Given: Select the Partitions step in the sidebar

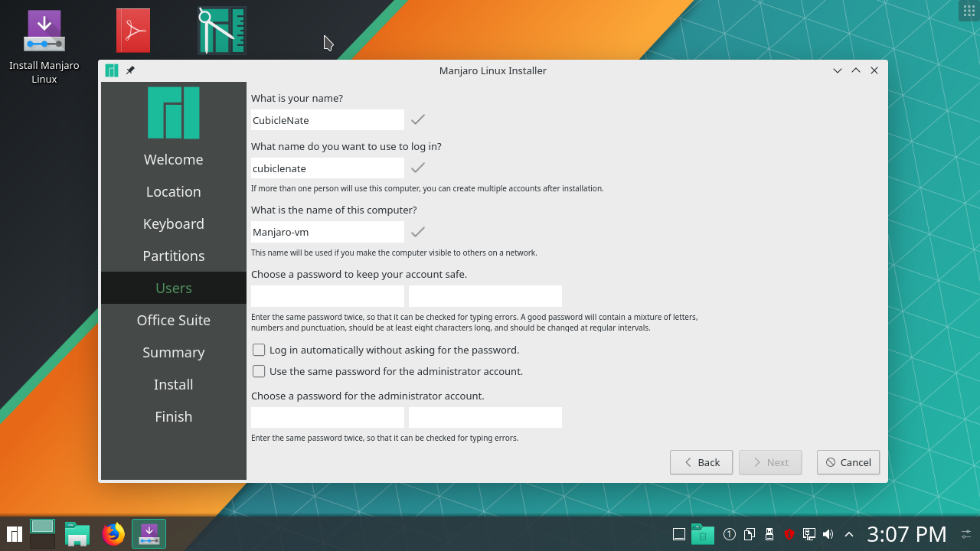Looking at the screenshot, I should coord(173,256).
